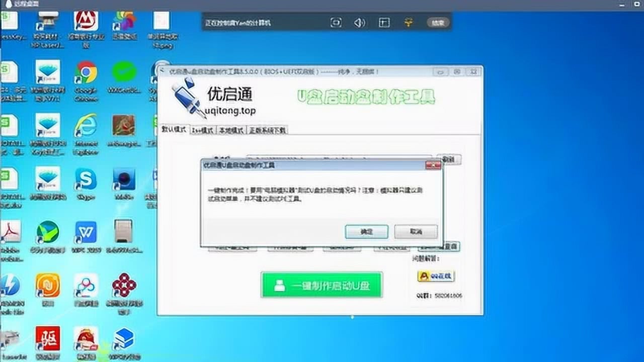Viewport: 644px width, 362px height.
Task: Click the green one-click make boot USB button
Action: (321, 285)
